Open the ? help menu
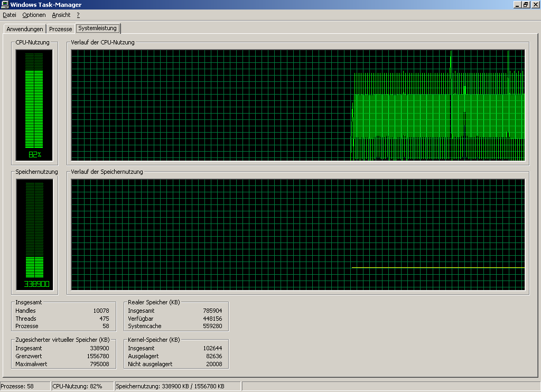This screenshot has width=541, height=392. (x=78, y=15)
